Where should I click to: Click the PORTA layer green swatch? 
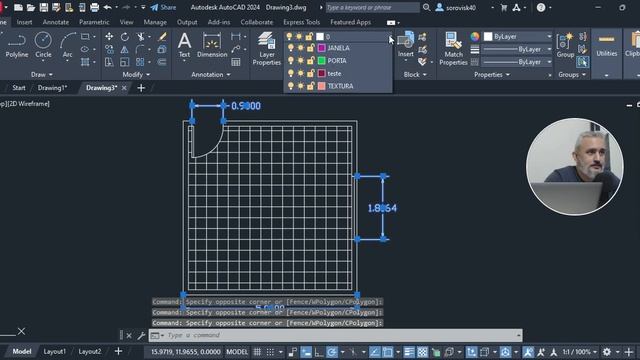tap(321, 60)
